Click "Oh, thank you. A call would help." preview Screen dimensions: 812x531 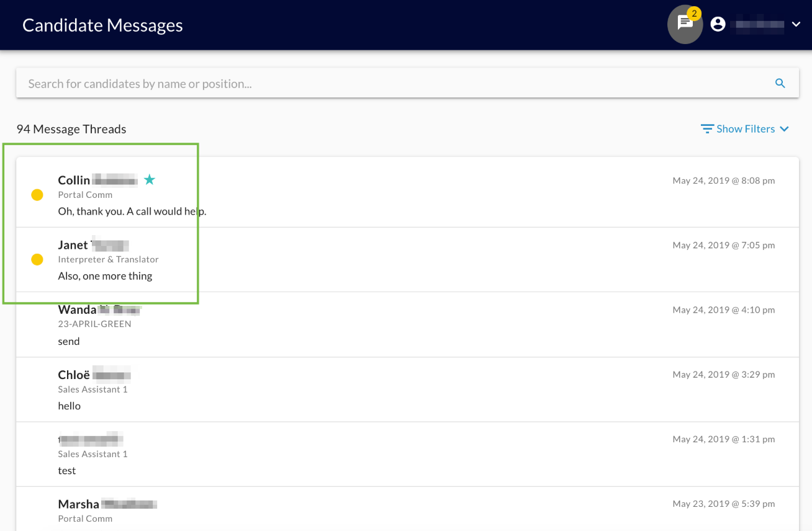[132, 211]
